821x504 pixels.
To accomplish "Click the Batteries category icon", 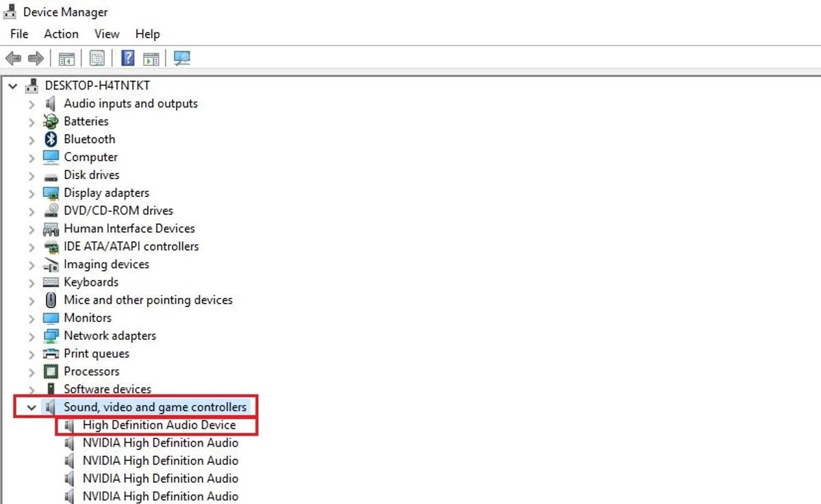I will 51,122.
